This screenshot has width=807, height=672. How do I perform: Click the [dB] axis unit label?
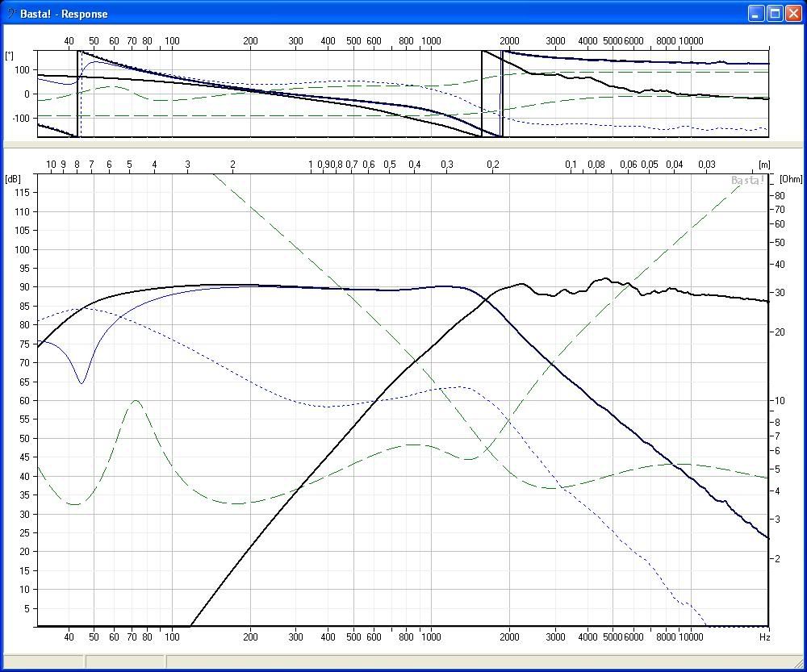(14, 178)
